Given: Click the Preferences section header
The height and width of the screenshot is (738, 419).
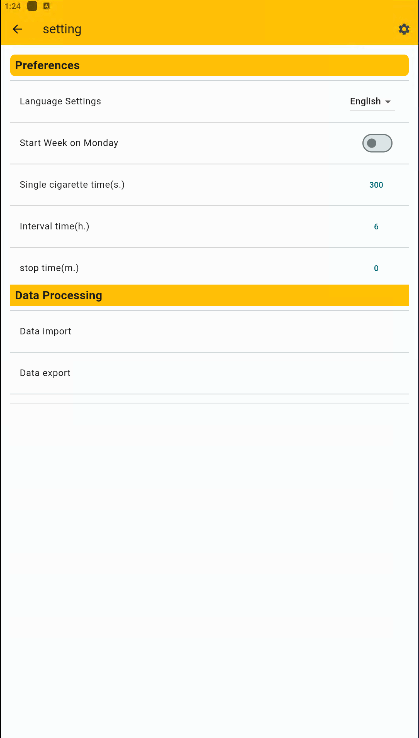Looking at the screenshot, I should point(210,65).
